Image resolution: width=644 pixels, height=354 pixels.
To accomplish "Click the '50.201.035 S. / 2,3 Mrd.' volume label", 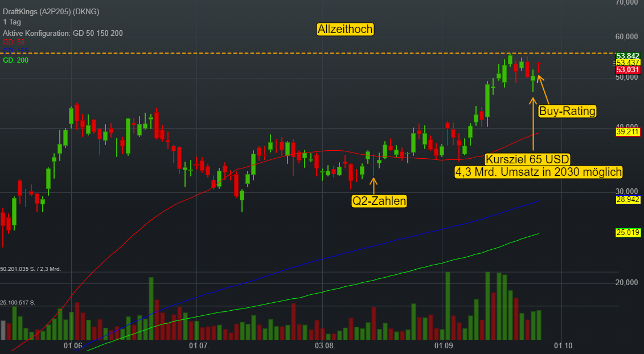I will click(30, 269).
